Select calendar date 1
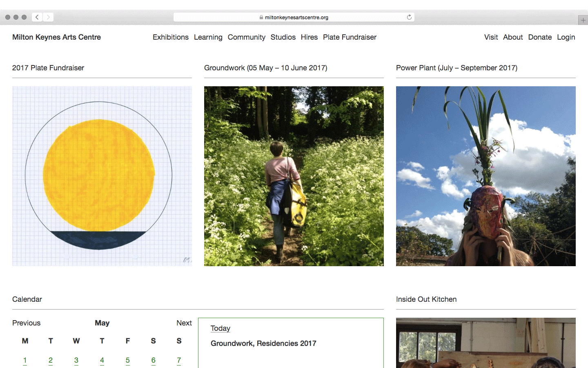 click(25, 360)
